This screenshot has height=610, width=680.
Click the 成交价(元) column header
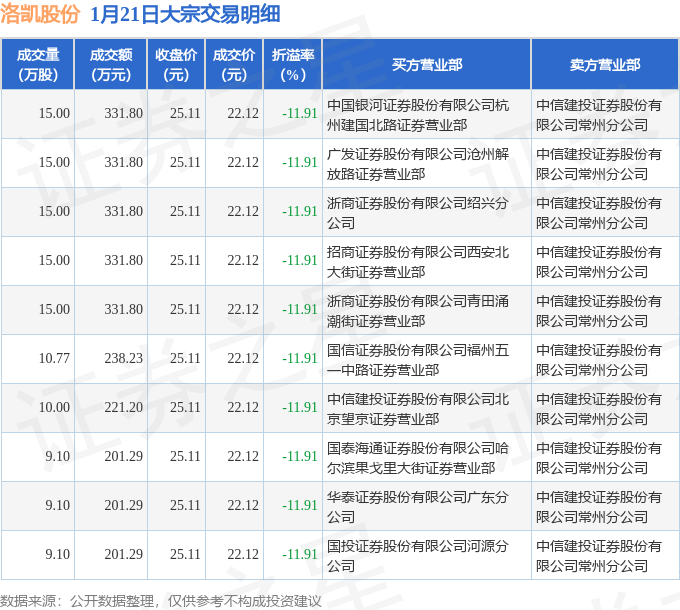pos(234,65)
